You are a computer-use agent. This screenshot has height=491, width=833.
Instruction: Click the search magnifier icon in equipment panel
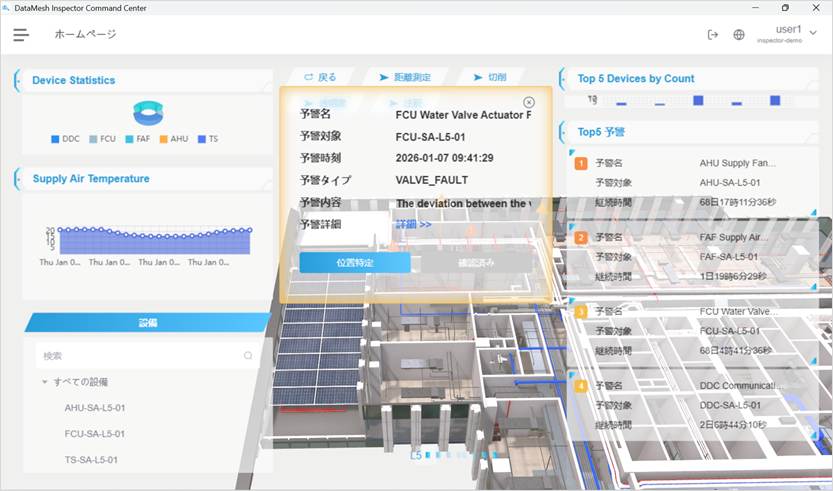(248, 355)
